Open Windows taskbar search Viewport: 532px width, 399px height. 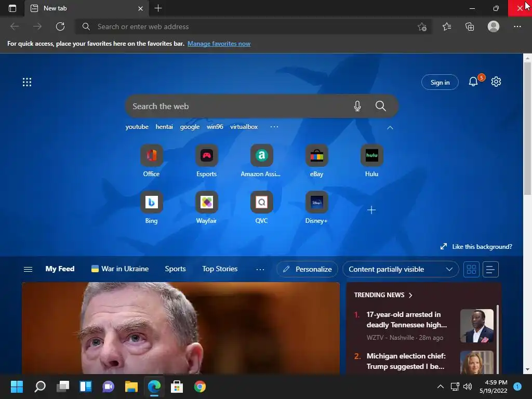tap(39, 387)
